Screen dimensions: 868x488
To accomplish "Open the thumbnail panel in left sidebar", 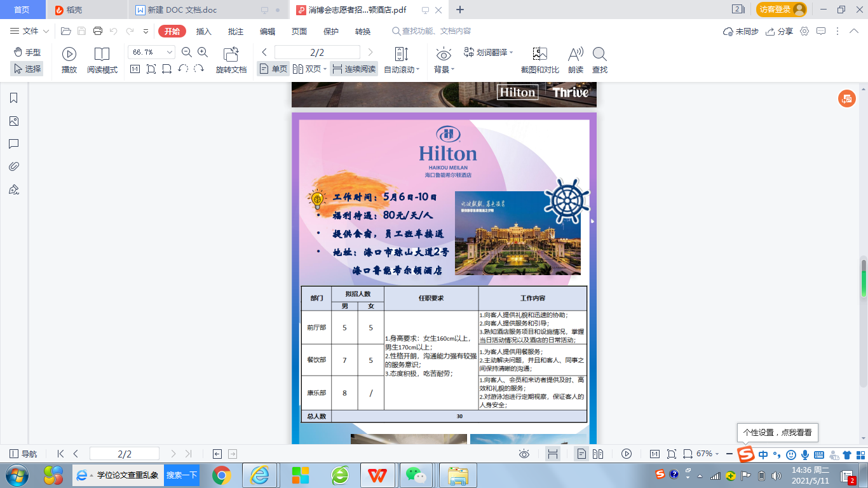I will 14,121.
